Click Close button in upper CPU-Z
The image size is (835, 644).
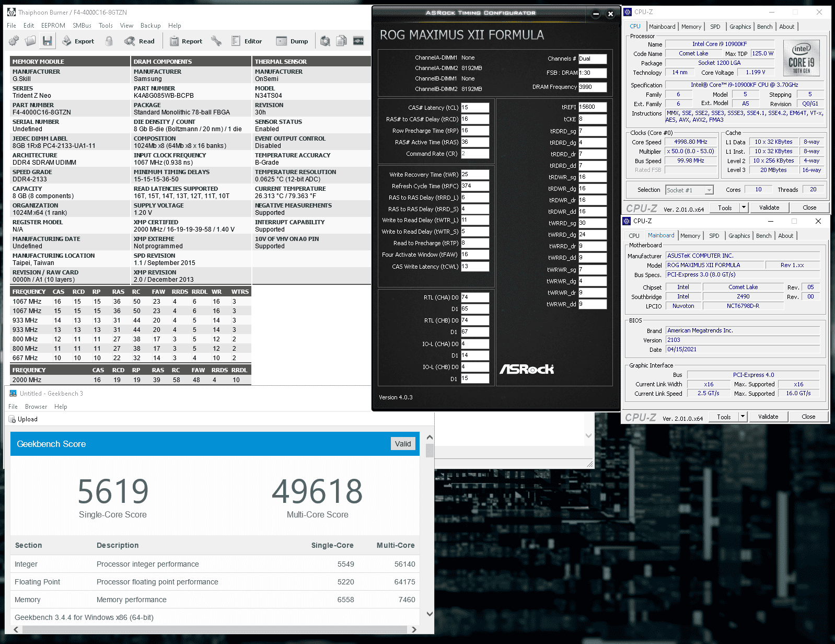[x=809, y=208]
